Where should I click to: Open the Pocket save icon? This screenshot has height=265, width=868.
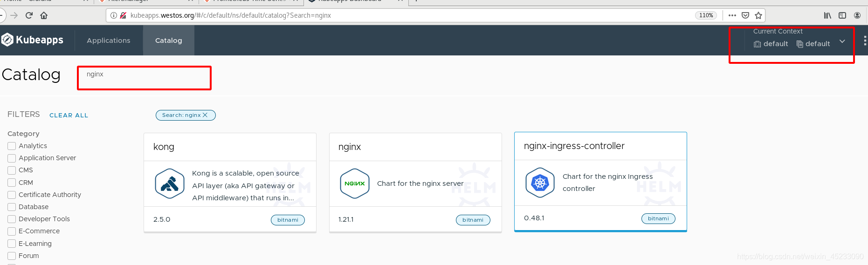click(x=745, y=15)
